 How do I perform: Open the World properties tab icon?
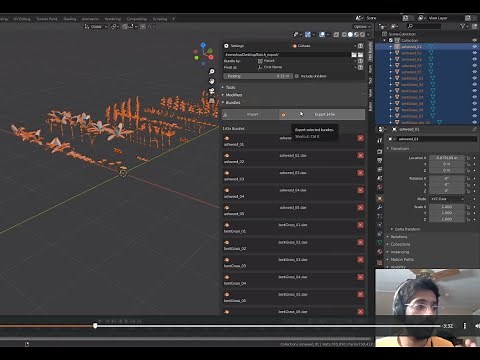click(x=380, y=187)
